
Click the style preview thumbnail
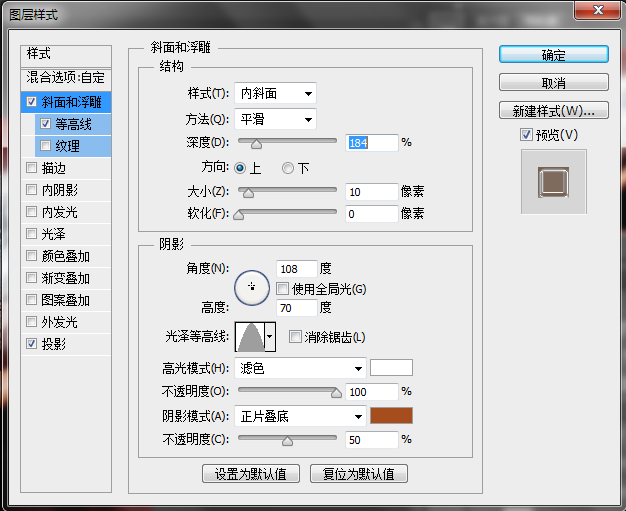pyautogui.click(x=553, y=181)
